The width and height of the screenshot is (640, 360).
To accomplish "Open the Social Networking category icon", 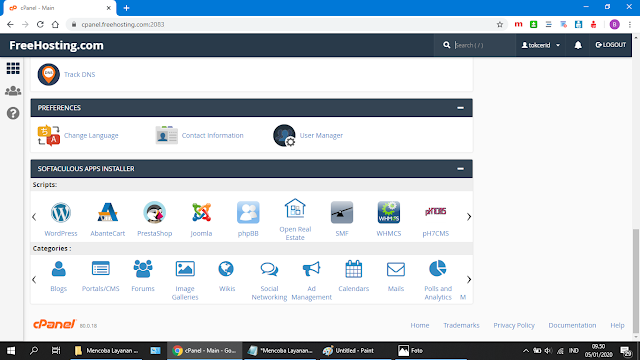I will pos(269,269).
